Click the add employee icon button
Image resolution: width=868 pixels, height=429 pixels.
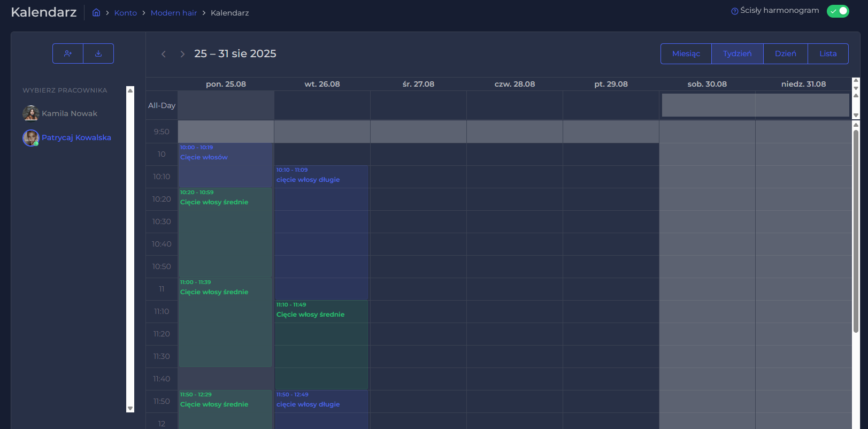(x=68, y=53)
